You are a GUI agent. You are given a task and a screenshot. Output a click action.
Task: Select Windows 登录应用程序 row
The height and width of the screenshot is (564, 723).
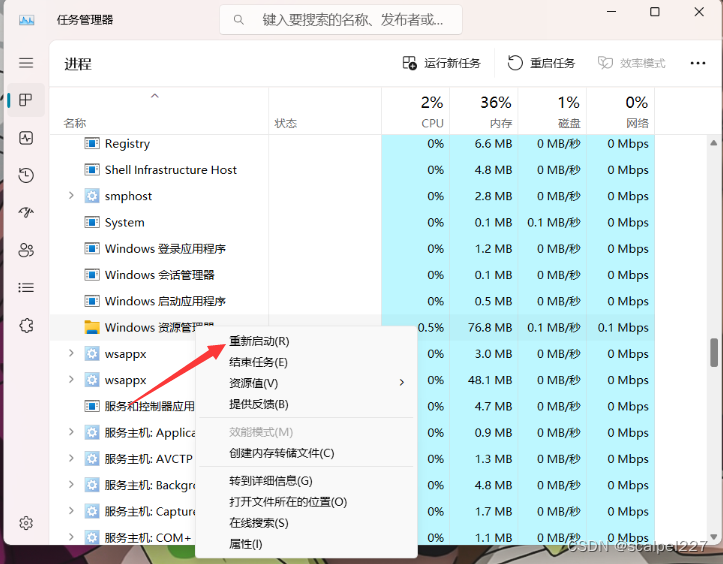tap(352, 249)
